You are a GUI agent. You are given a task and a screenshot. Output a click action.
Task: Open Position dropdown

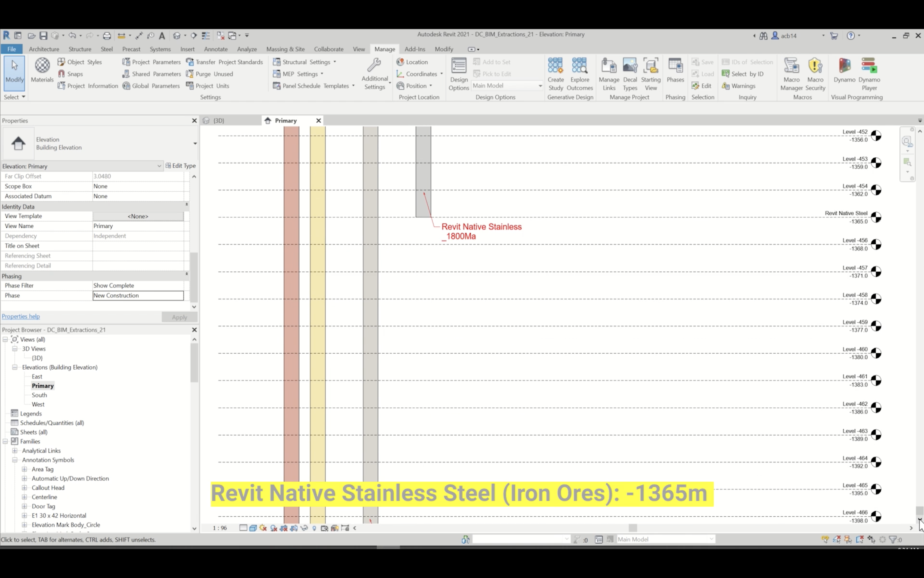point(414,86)
